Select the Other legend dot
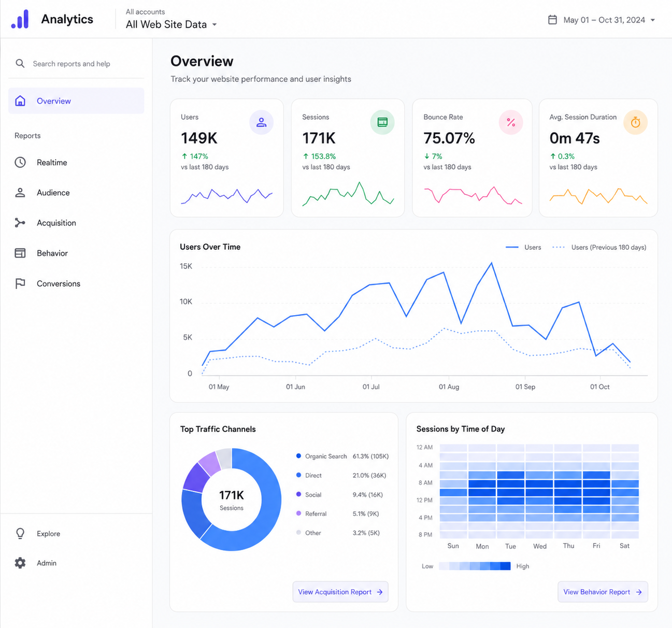Image resolution: width=672 pixels, height=628 pixels. click(x=298, y=533)
